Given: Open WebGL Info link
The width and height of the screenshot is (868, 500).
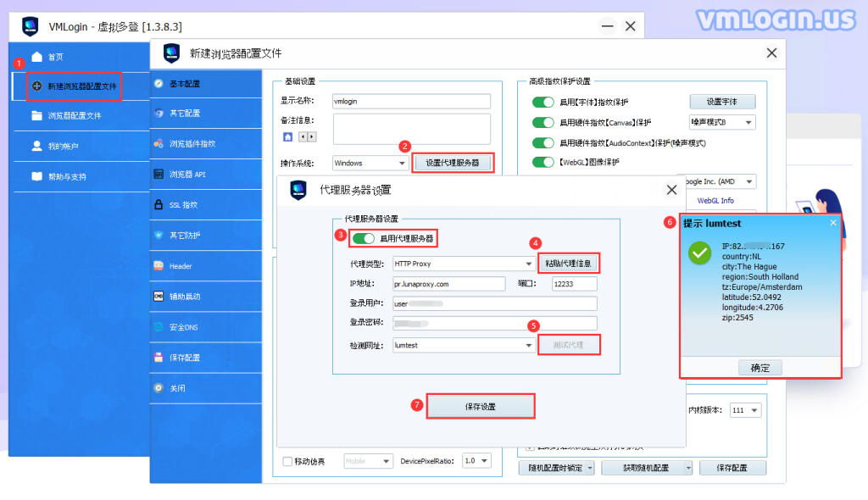Looking at the screenshot, I should pos(715,201).
